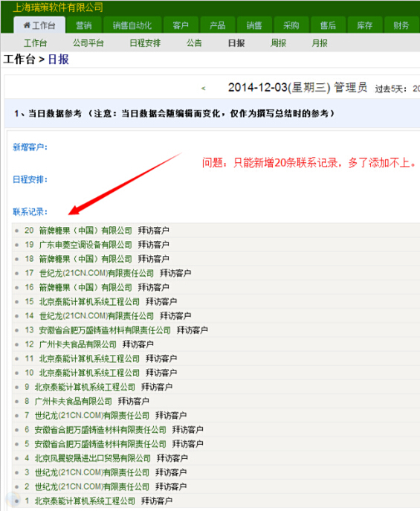Open record 15 北京泰能计算机系统工程公司
Image resolution: width=420 pixels, height=511 pixels.
click(89, 302)
